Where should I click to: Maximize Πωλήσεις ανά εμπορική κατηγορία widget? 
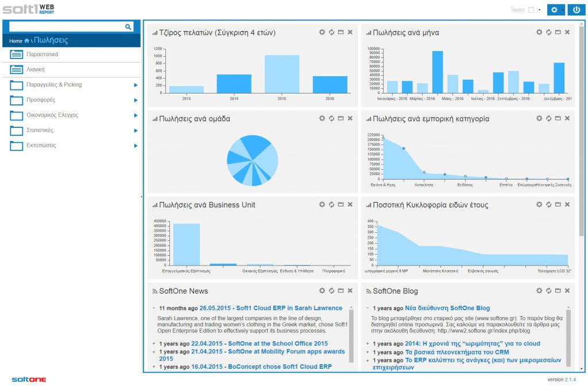tap(558, 118)
